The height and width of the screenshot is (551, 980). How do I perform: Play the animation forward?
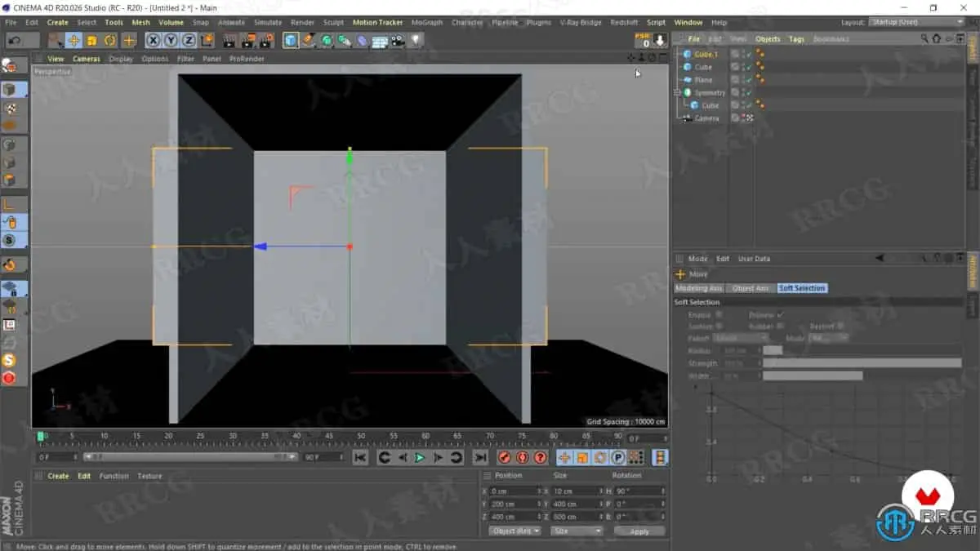click(x=420, y=458)
